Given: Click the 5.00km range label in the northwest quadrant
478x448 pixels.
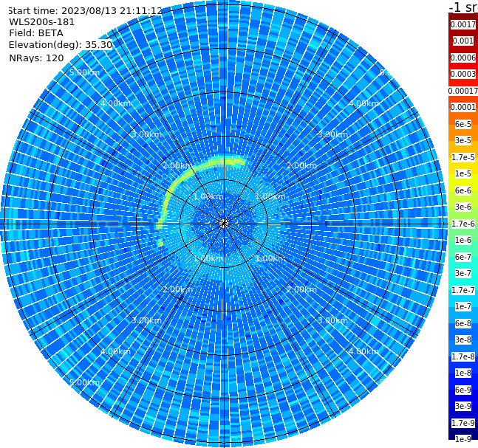Looking at the screenshot, I should pyautogui.click(x=84, y=72).
